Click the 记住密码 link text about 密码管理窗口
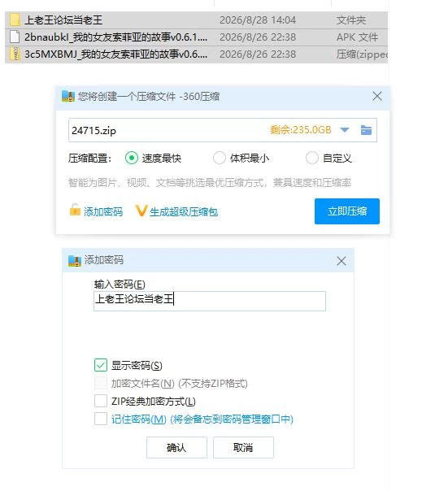Image resolution: width=448 pixels, height=491 pixels. (202, 419)
